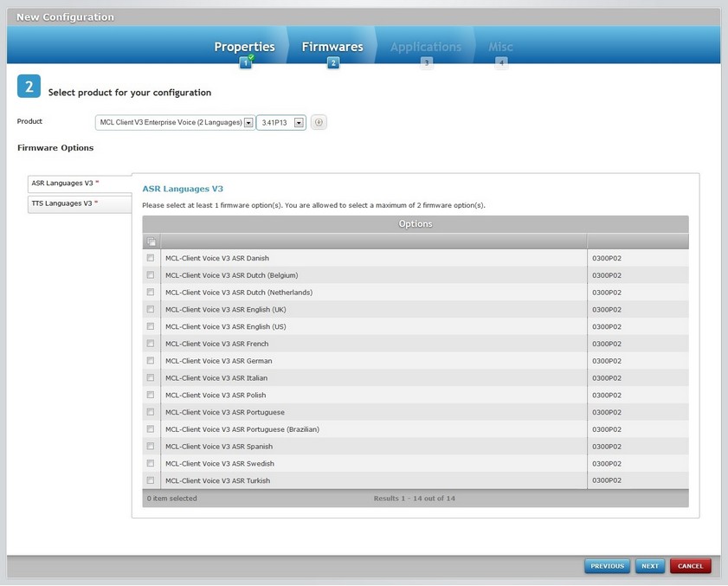Check the ASR Turkish option
The height and width of the screenshot is (586, 728).
(151, 480)
